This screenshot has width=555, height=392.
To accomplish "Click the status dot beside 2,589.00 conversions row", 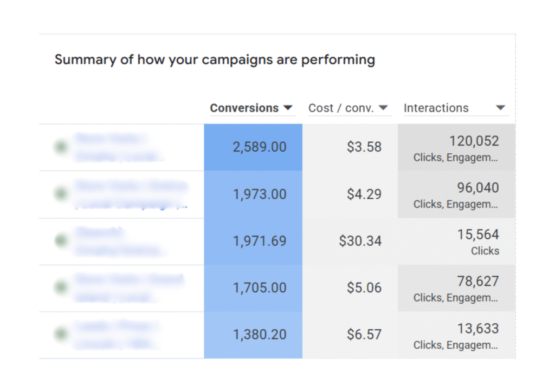I will click(60, 147).
